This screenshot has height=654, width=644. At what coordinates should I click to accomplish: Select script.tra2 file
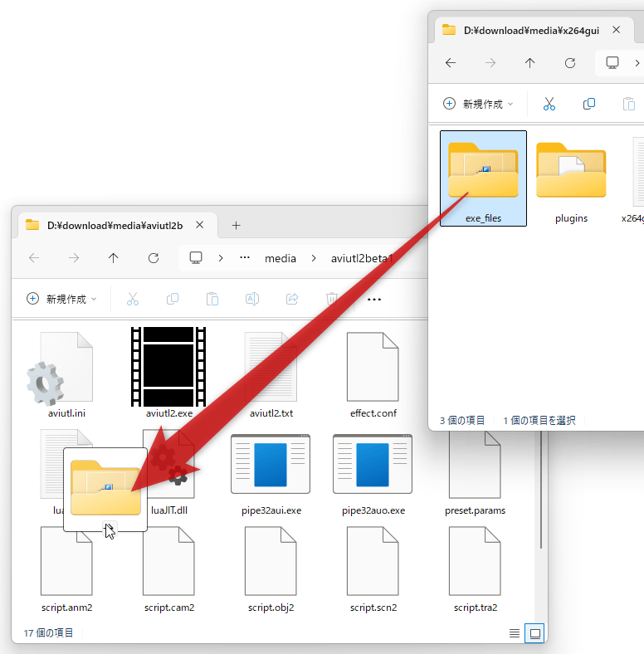point(475,569)
